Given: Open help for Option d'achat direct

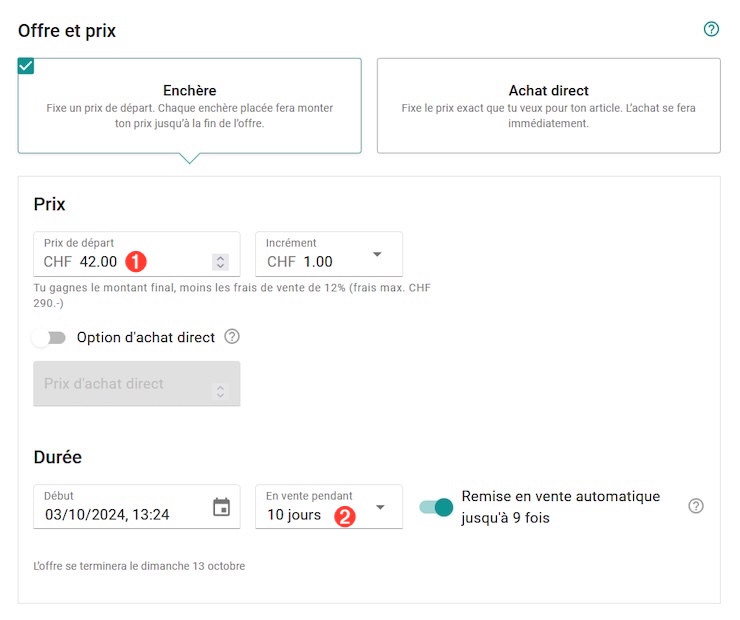Looking at the screenshot, I should tap(232, 337).
